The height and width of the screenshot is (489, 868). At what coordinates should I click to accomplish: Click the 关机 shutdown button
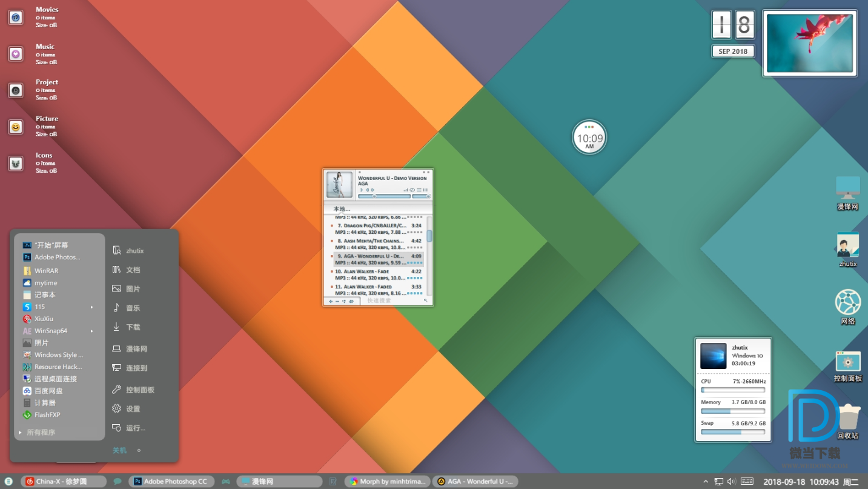119,451
